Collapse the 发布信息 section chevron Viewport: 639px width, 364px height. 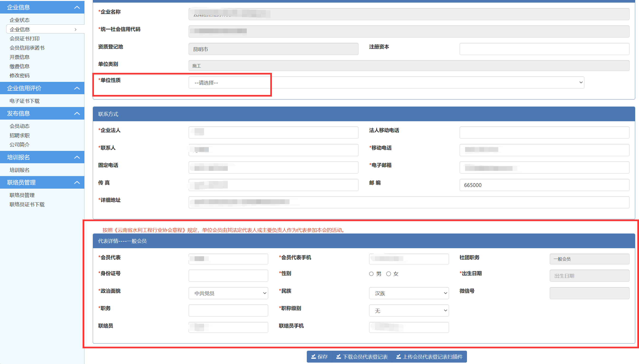(x=77, y=113)
